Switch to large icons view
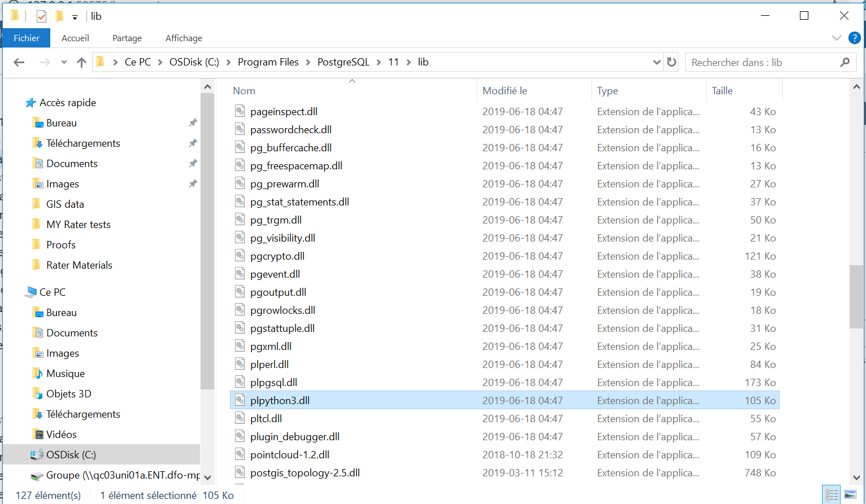The height and width of the screenshot is (504, 866). pyautogui.click(x=850, y=495)
